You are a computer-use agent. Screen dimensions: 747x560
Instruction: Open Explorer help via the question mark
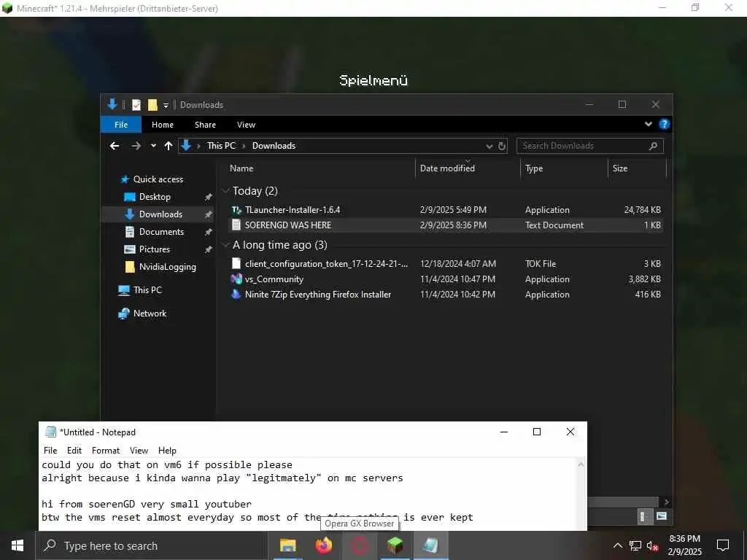pos(664,124)
